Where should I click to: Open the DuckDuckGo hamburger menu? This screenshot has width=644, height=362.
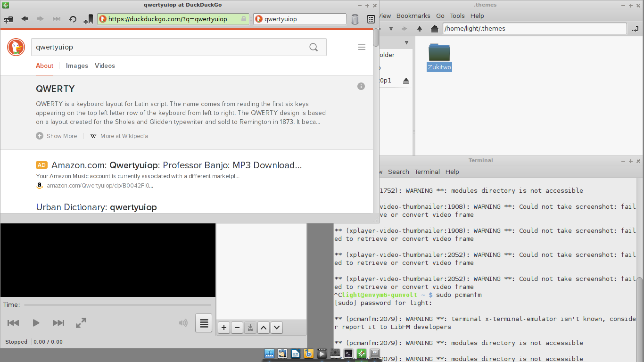click(362, 47)
